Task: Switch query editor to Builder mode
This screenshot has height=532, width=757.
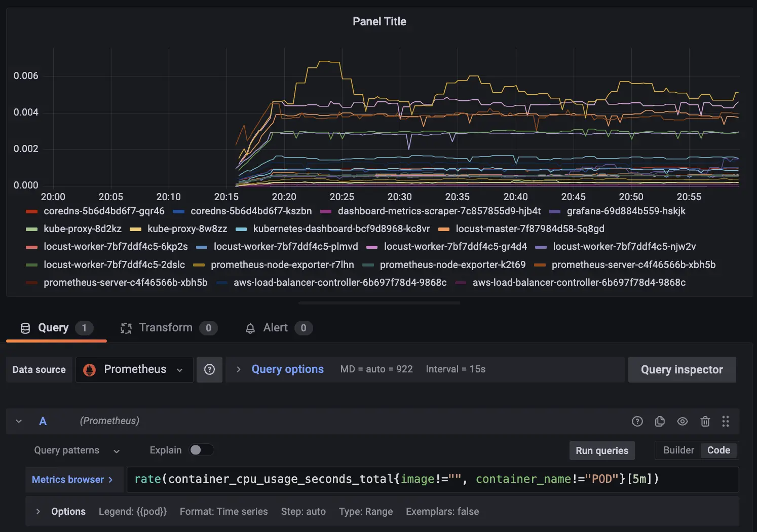Action: click(x=678, y=450)
